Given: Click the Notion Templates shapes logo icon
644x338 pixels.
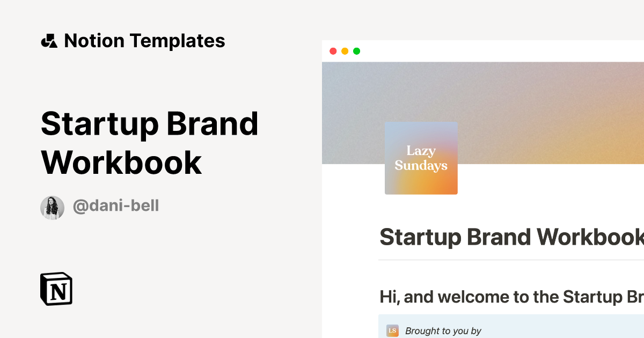Looking at the screenshot, I should pos(49,41).
